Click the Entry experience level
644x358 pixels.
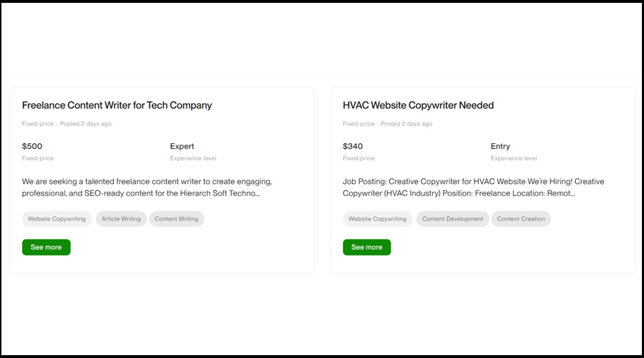500,146
